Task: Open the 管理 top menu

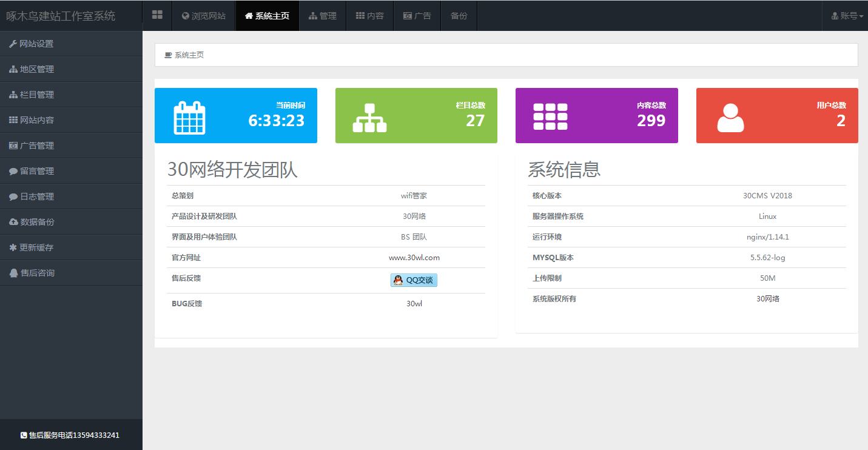Action: tap(323, 16)
